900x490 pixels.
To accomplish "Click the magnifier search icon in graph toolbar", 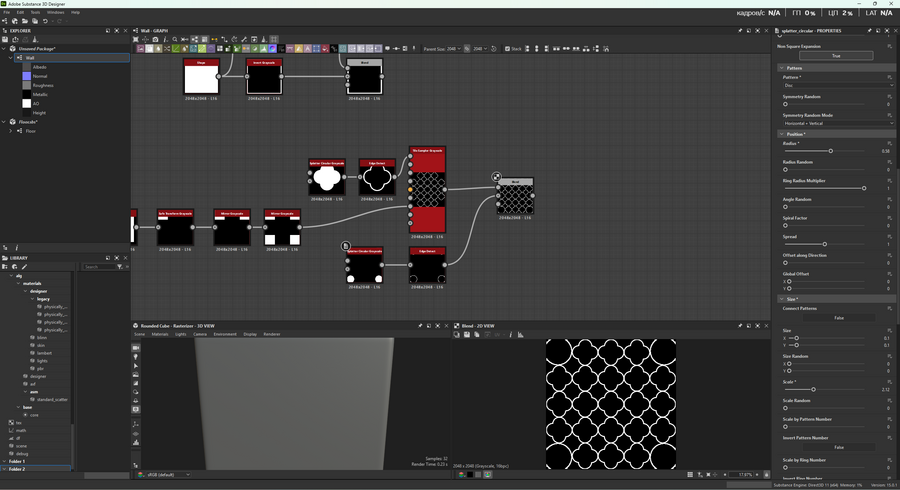I will pyautogui.click(x=175, y=39).
